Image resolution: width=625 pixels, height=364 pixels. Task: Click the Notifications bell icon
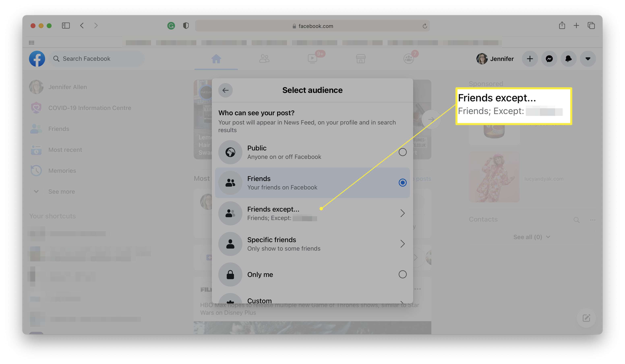tap(569, 59)
